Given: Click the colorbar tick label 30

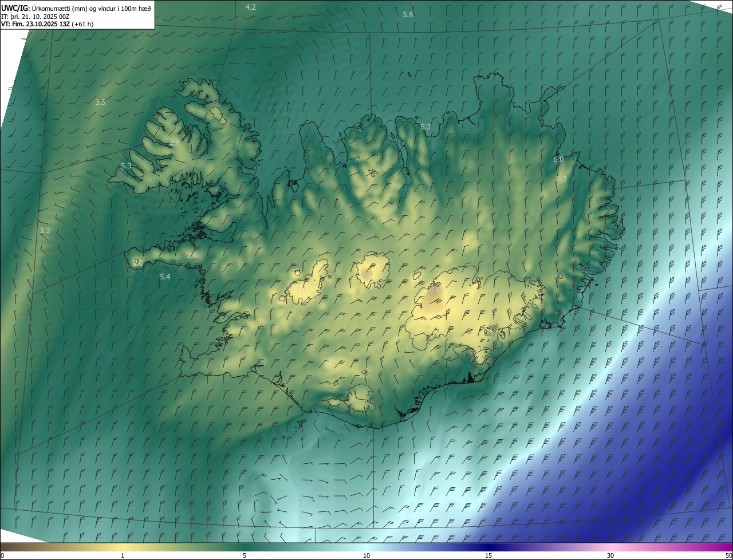Looking at the screenshot, I should 610,555.
